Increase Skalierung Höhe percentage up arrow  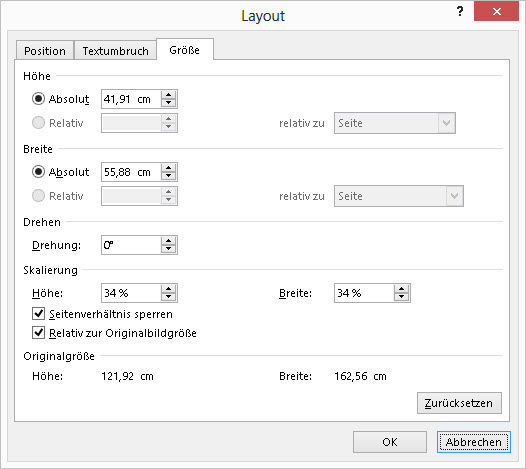point(168,289)
